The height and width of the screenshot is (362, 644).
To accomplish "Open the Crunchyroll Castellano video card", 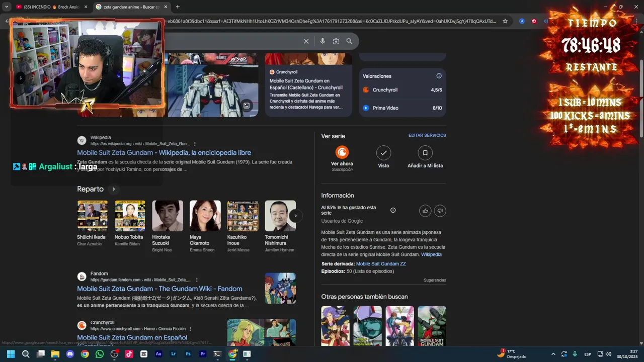I will point(308,84).
